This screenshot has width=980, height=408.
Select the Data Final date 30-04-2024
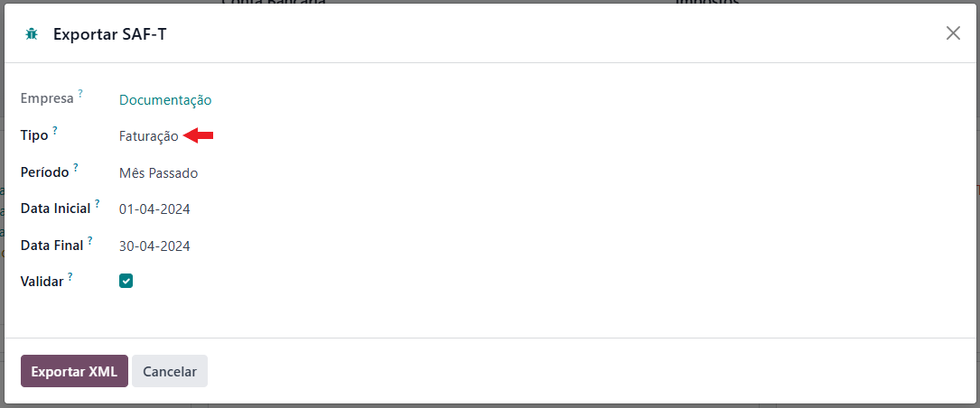coord(154,246)
